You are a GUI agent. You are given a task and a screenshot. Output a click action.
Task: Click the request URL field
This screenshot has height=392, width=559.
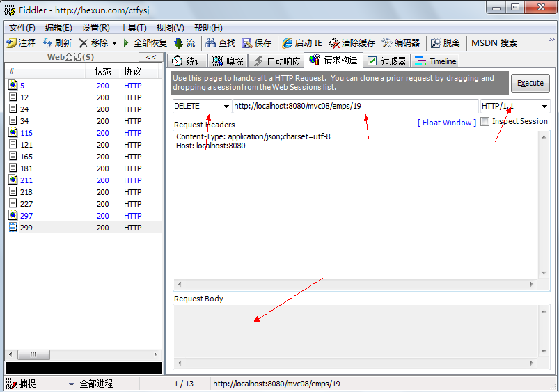(355, 107)
